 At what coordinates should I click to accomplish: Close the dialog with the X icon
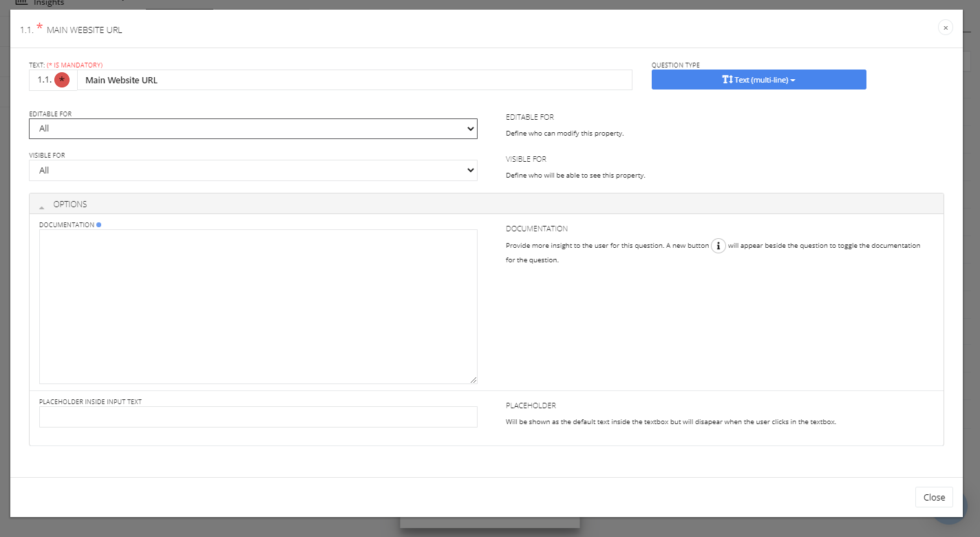click(x=946, y=28)
